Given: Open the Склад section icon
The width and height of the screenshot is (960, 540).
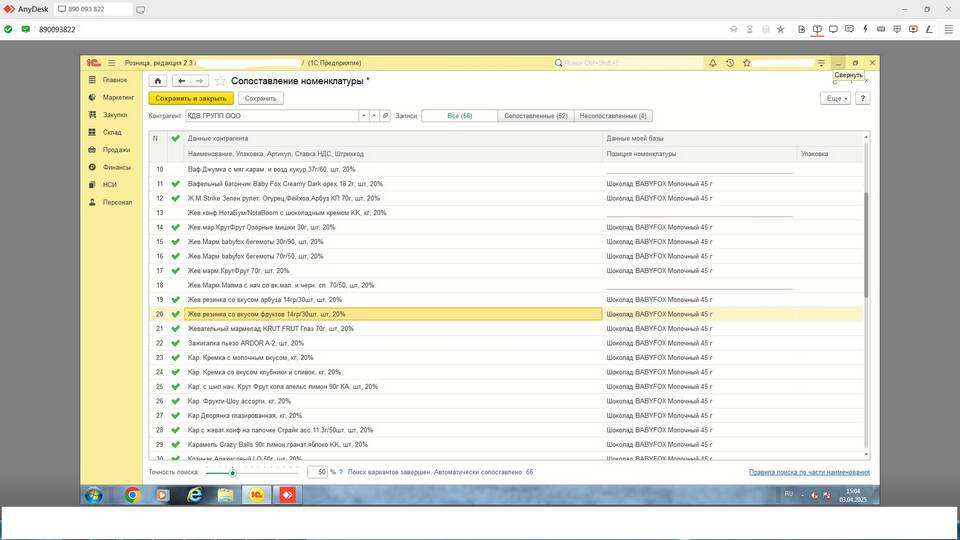Looking at the screenshot, I should pyautogui.click(x=92, y=132).
